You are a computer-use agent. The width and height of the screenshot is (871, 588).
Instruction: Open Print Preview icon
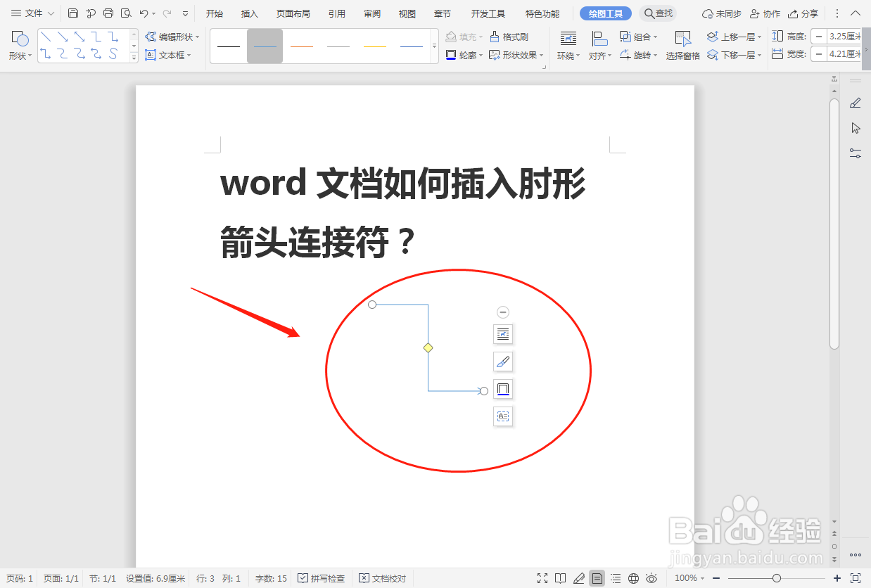(126, 13)
